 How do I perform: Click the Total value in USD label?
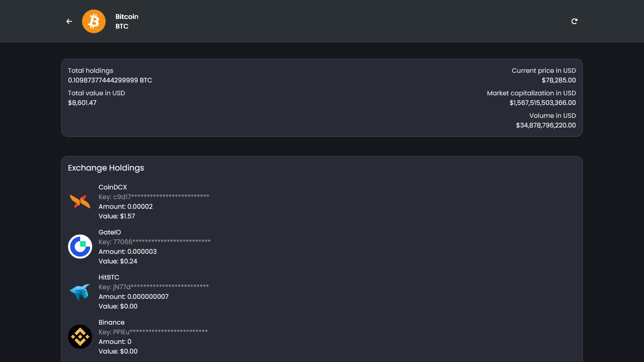point(97,93)
